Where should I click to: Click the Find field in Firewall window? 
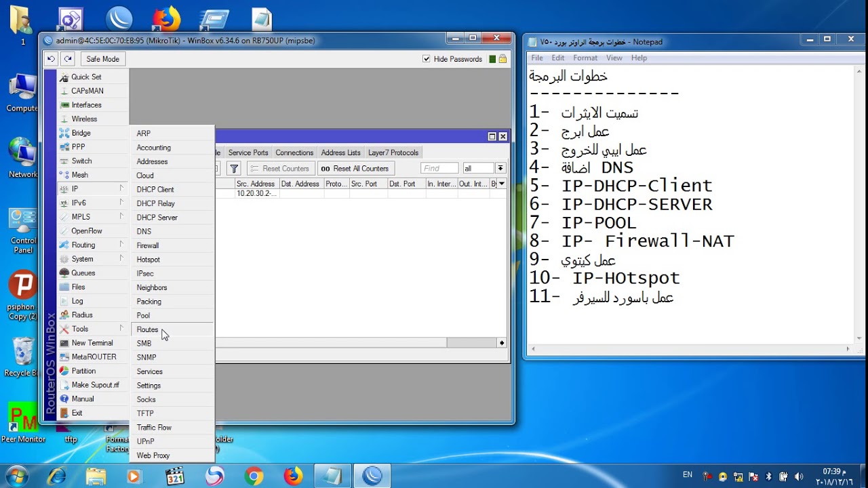439,168
